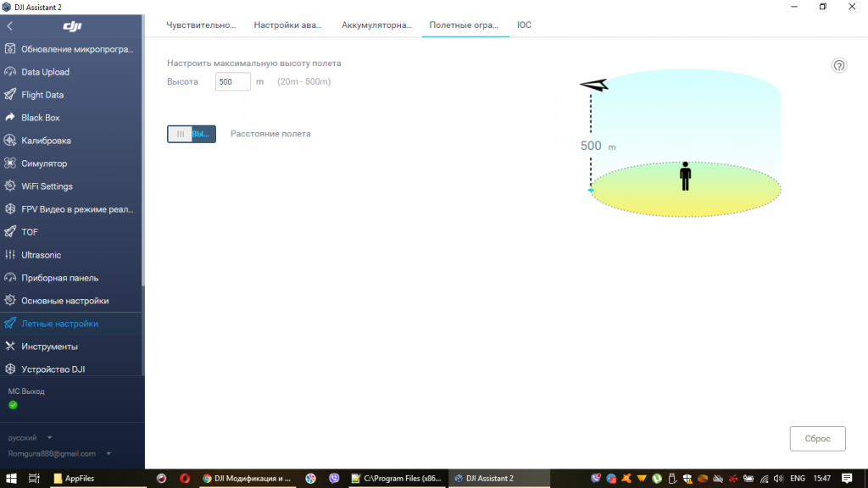Open the Инструменты (tools) section
868x488 pixels.
49,347
